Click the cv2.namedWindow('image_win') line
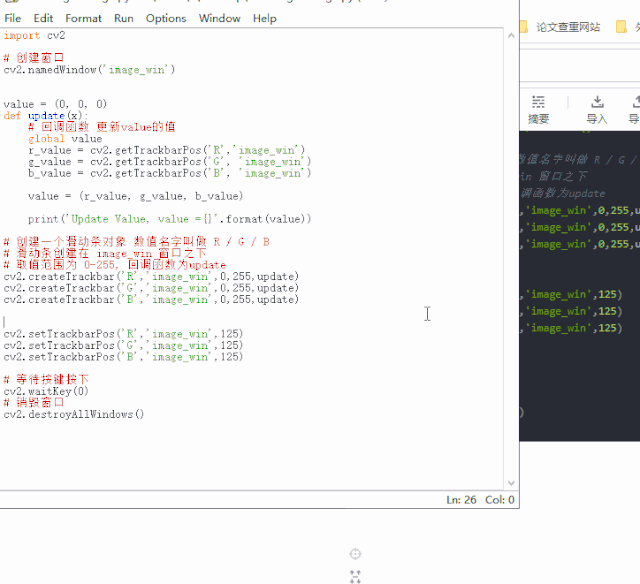The width and height of the screenshot is (640, 584). tap(89, 70)
